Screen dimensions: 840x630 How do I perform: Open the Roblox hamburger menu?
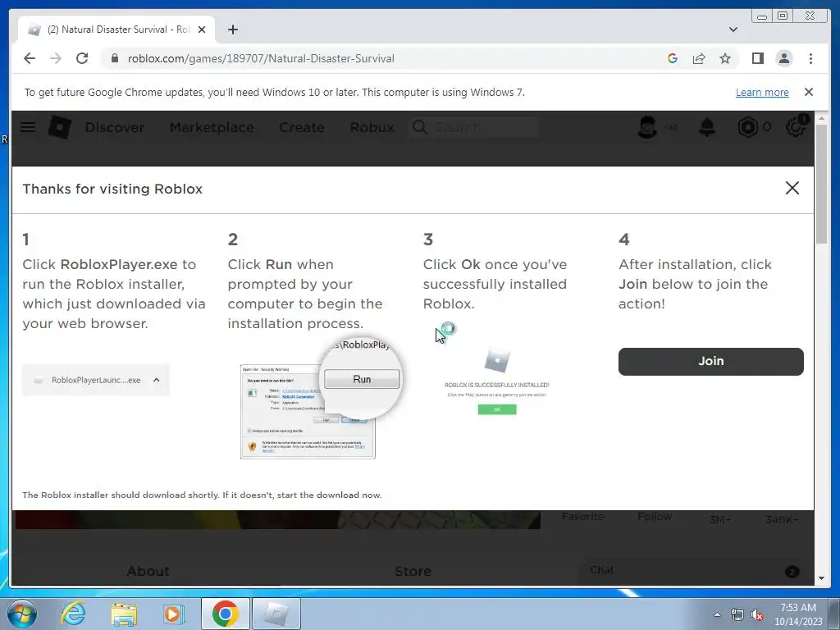28,127
